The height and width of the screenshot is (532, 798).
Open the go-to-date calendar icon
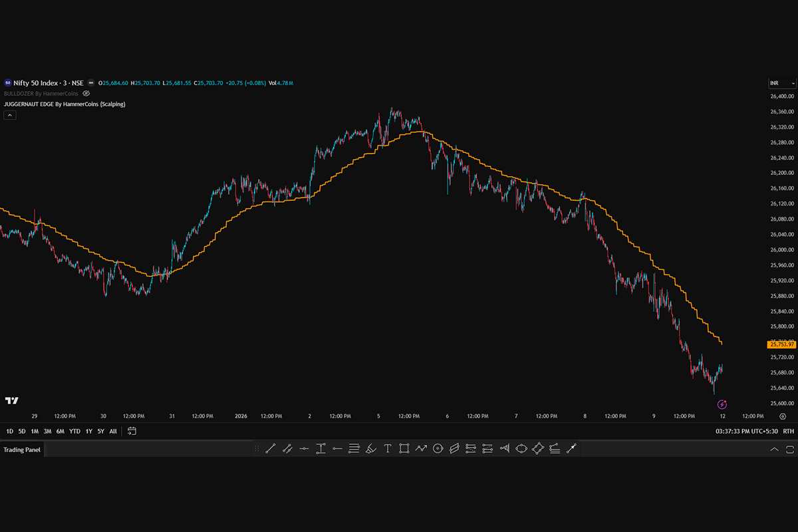(132, 431)
